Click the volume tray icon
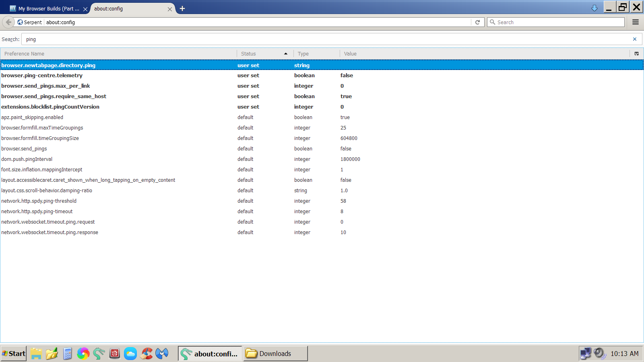The width and height of the screenshot is (644, 362). tap(600, 354)
